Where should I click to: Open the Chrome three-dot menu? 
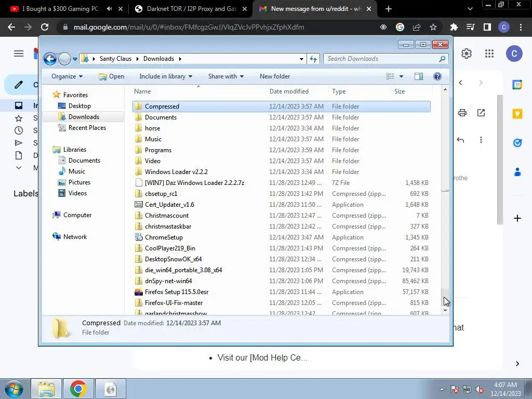tap(521, 27)
